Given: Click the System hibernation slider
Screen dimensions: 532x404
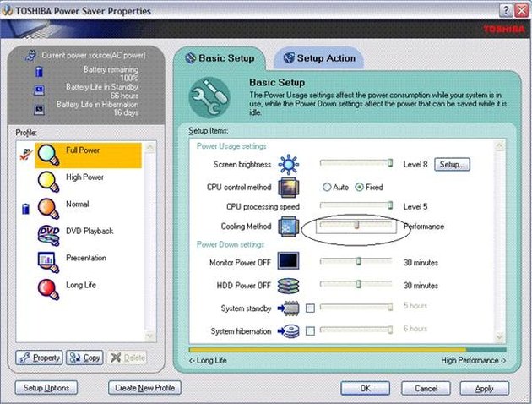Looking at the screenshot, I should tap(356, 330).
